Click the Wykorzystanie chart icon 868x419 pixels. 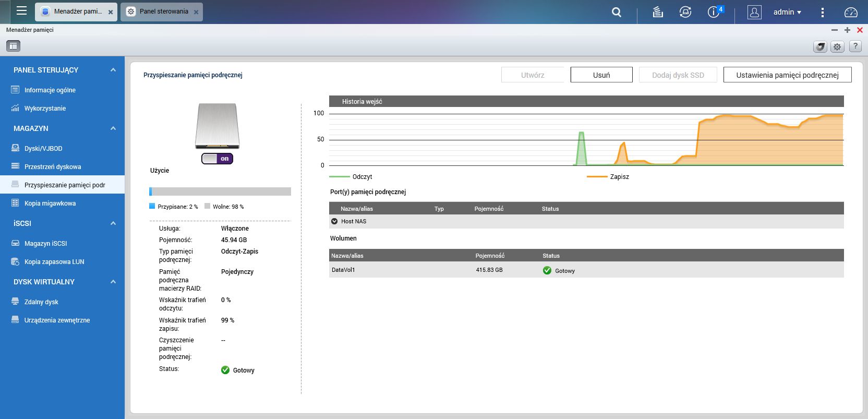(15, 108)
